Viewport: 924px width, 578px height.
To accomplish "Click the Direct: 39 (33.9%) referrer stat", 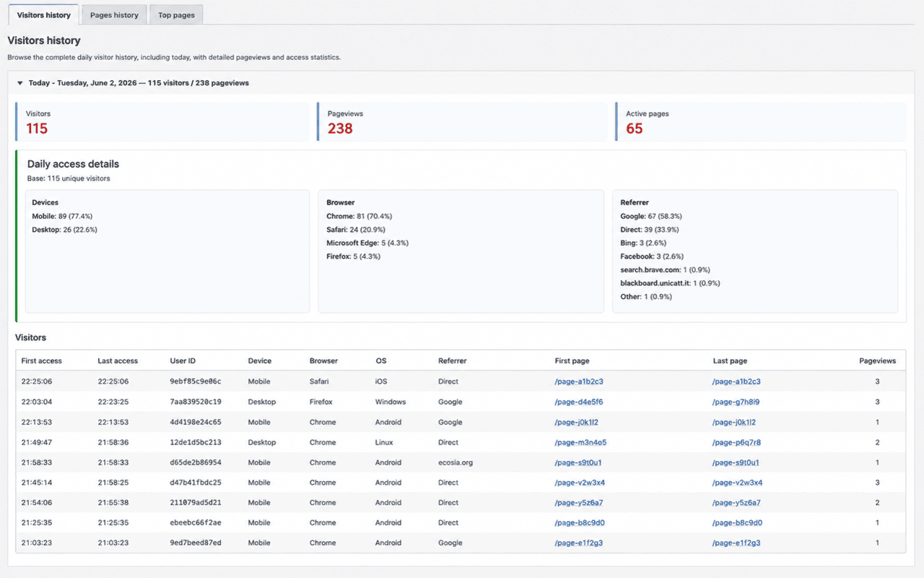I will [650, 230].
